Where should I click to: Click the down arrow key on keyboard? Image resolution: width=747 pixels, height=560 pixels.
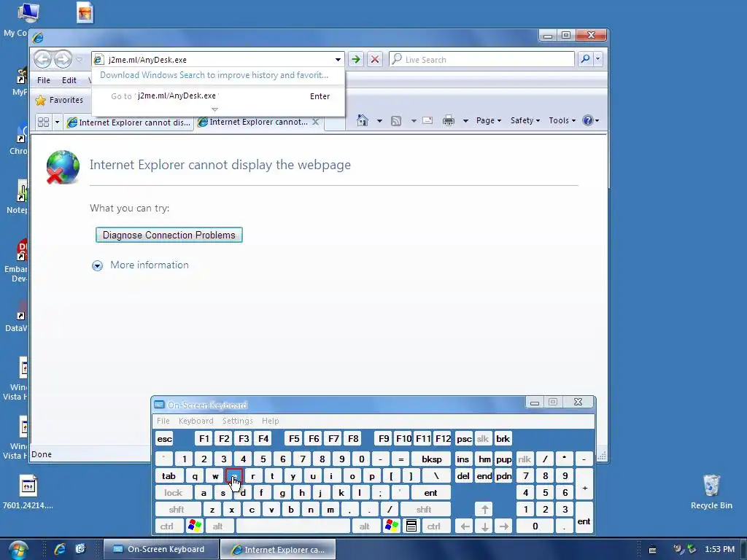484,526
